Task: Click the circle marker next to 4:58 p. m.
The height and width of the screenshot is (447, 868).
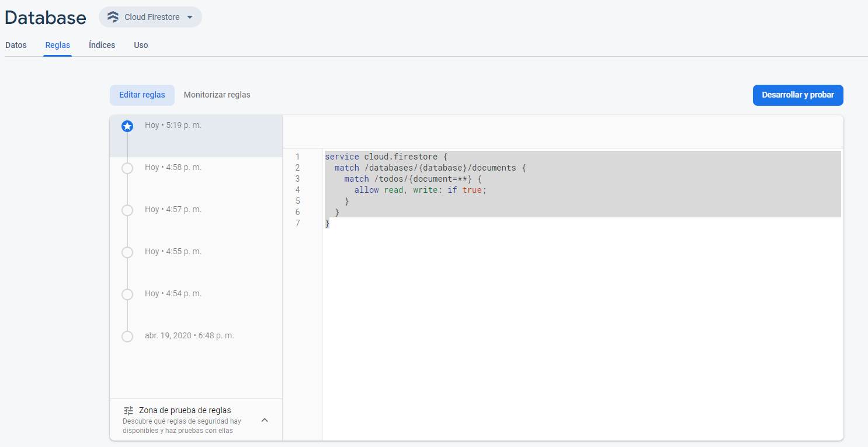Action: pyautogui.click(x=127, y=168)
